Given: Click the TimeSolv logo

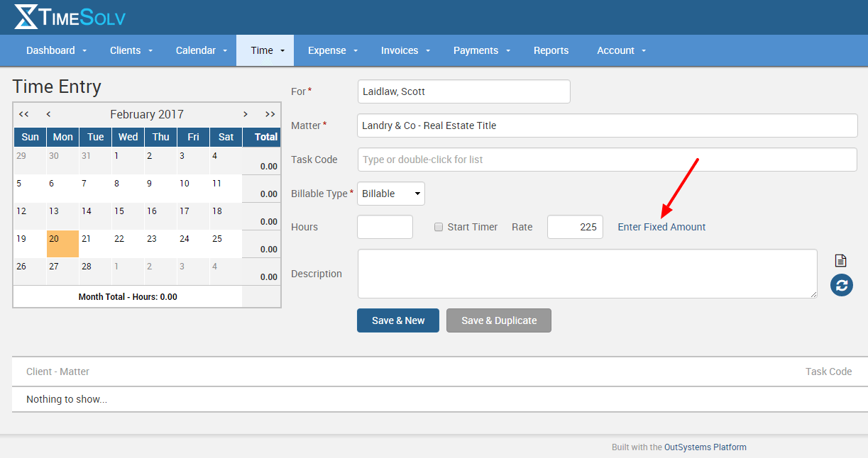Looking at the screenshot, I should click(x=69, y=17).
